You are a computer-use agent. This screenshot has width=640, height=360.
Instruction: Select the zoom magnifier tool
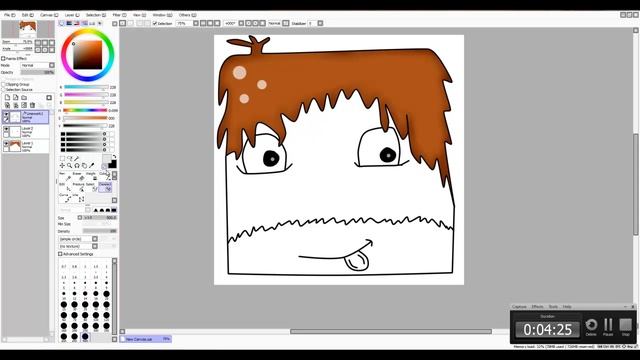point(69,165)
